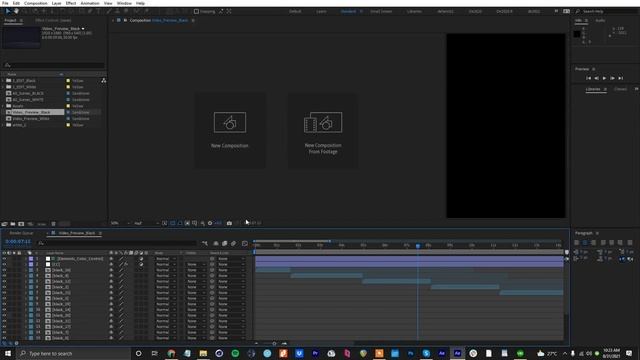640x360 pixels.
Task: Open the Graph Editor icon in timeline
Action: click(244, 243)
